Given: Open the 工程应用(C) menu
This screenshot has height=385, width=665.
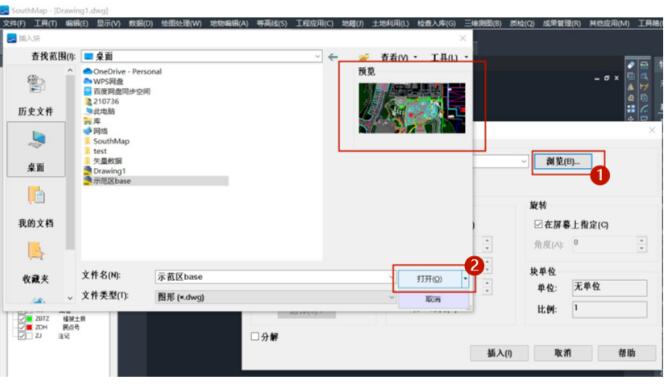Looking at the screenshot, I should pos(314,23).
